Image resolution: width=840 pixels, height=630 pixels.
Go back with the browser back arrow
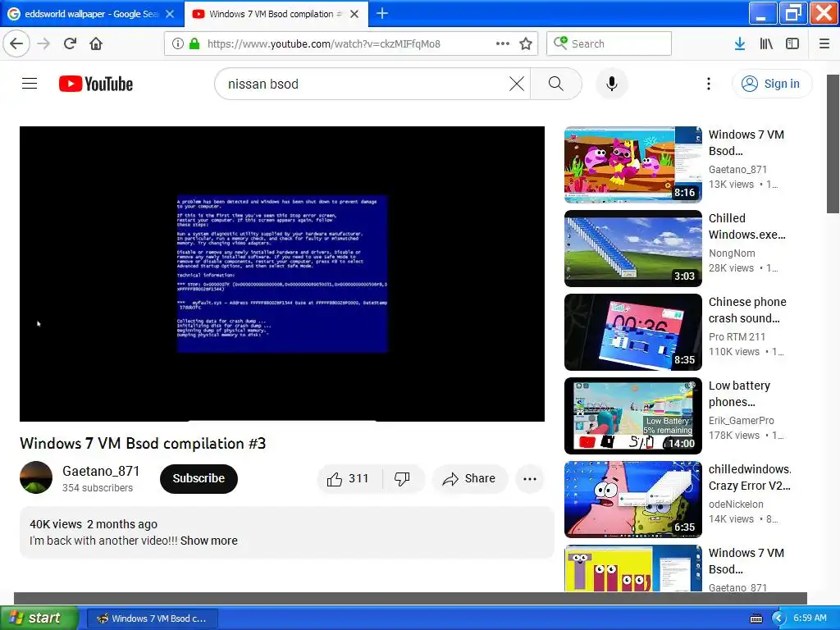pos(16,43)
